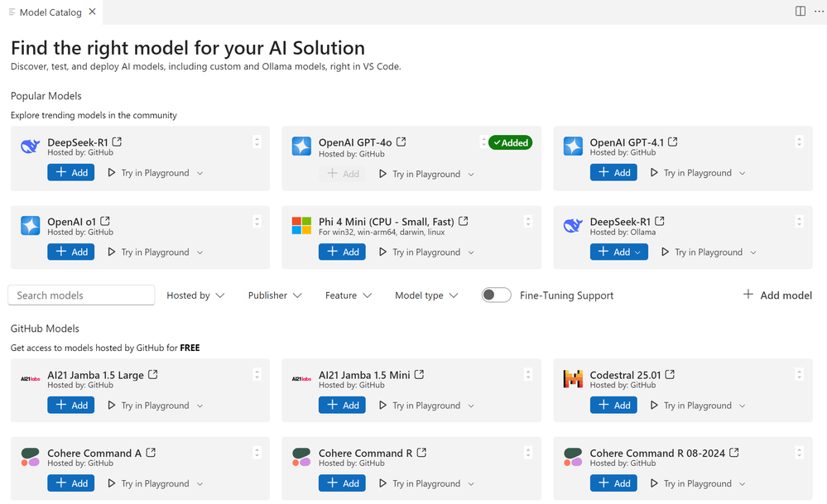Toggle Fine-Tuning Support switch

496,295
